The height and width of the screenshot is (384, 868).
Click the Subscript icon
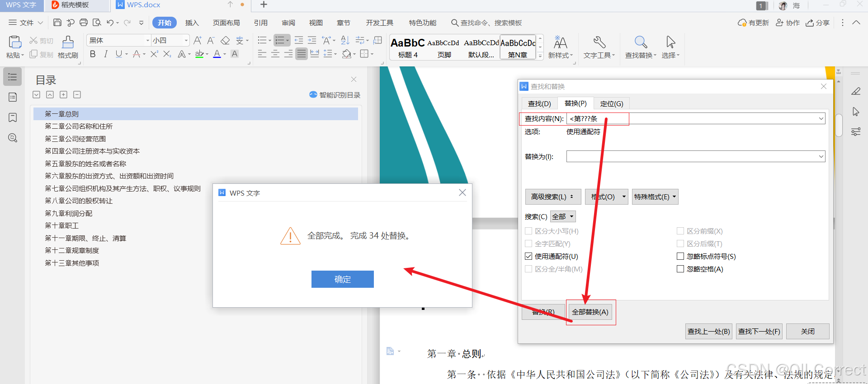(x=167, y=54)
